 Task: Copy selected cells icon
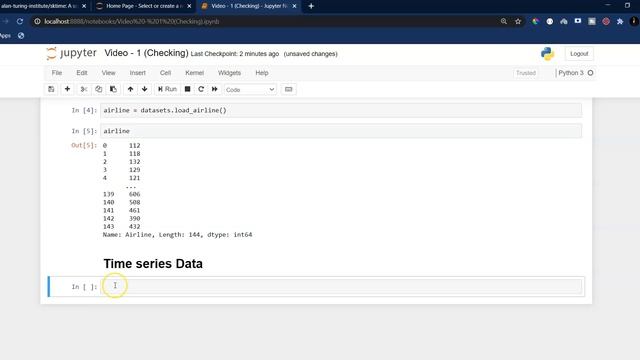[98, 89]
